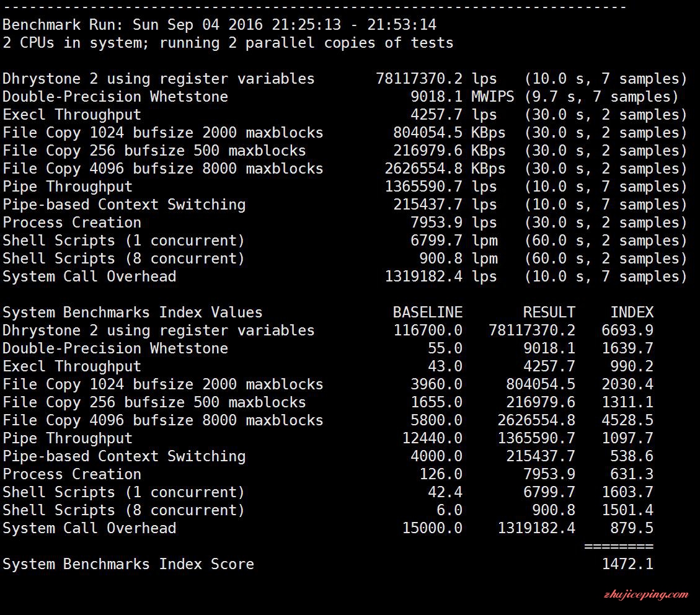
Task: Click 'Double-Precision Whetstone' label in top results
Action: pyautogui.click(x=115, y=96)
